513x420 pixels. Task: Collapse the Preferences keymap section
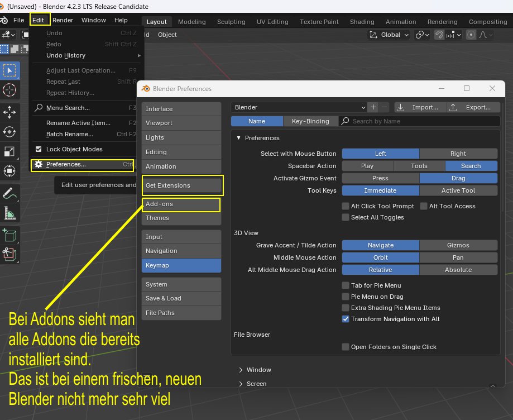pyautogui.click(x=238, y=138)
